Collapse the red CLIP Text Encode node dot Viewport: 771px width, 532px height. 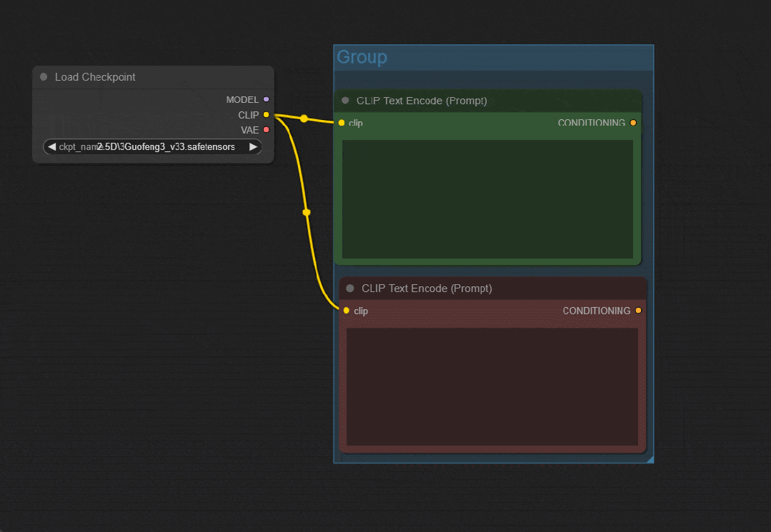(x=350, y=288)
